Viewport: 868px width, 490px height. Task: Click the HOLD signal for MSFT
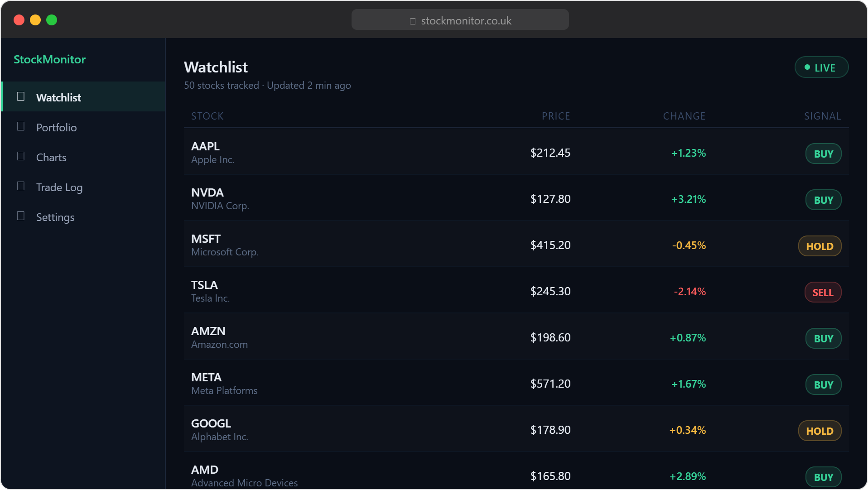click(x=820, y=246)
